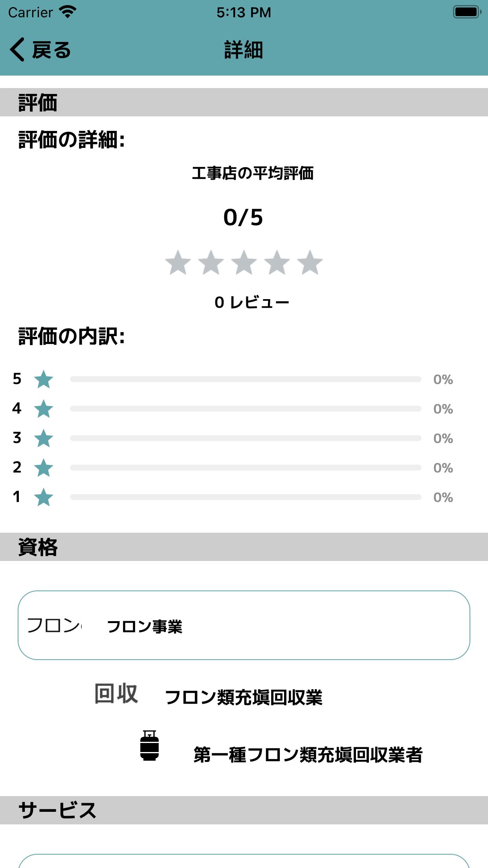Tap the フロン icon inside the card

pyautogui.click(x=54, y=625)
